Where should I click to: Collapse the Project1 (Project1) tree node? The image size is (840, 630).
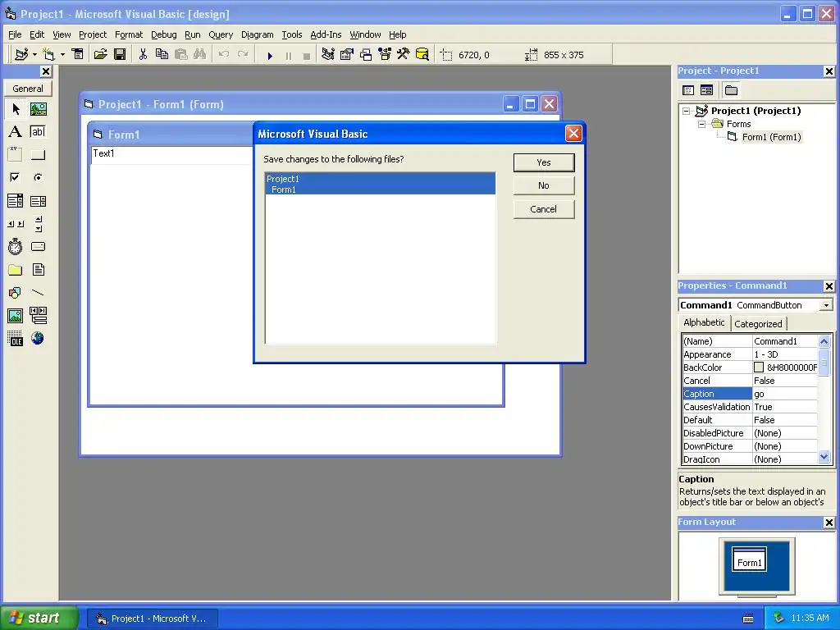click(687, 111)
